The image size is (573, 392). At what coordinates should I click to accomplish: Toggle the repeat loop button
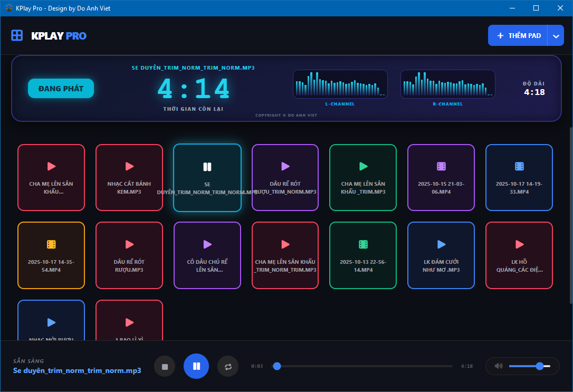[x=228, y=367]
